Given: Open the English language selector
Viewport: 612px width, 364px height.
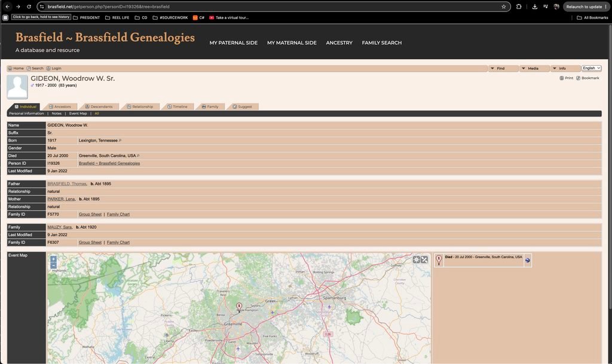Looking at the screenshot, I should 591,68.
